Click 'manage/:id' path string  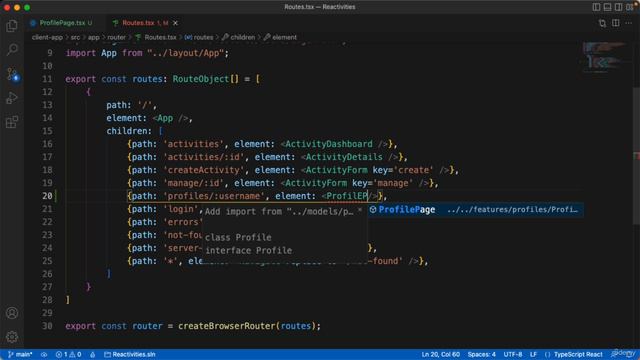tap(193, 183)
